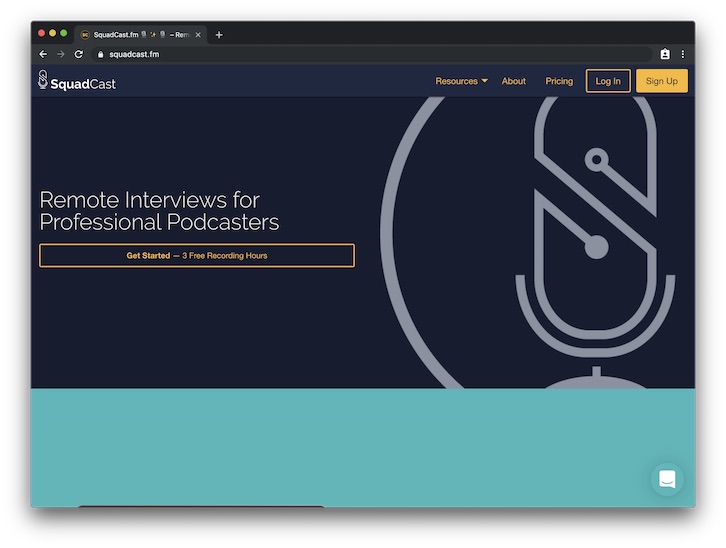This screenshot has width=726, height=548.
Task: Open the chat widget bubble
Action: 667,479
